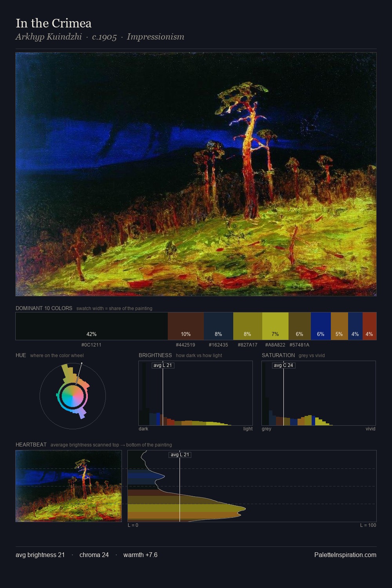Click 'swatch width = share of the painting'
The image size is (392, 588).
click(x=114, y=309)
